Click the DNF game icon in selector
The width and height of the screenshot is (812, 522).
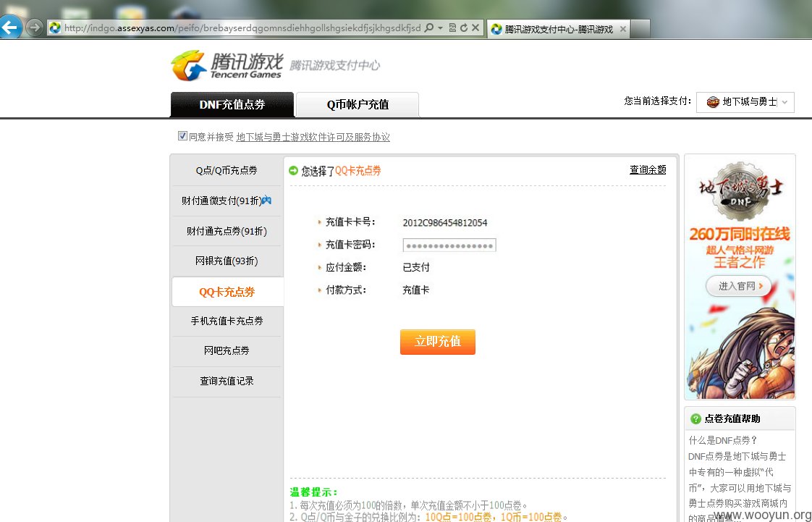[x=713, y=102]
